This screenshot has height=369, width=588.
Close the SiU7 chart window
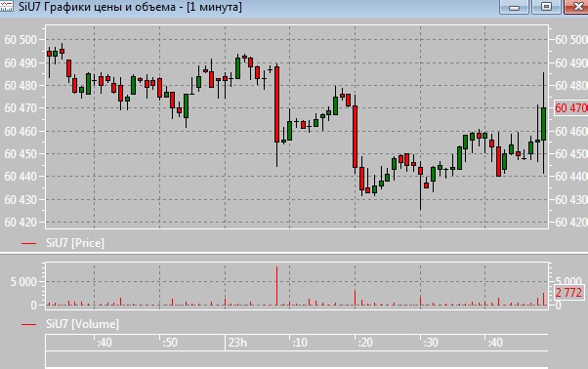[x=576, y=7]
